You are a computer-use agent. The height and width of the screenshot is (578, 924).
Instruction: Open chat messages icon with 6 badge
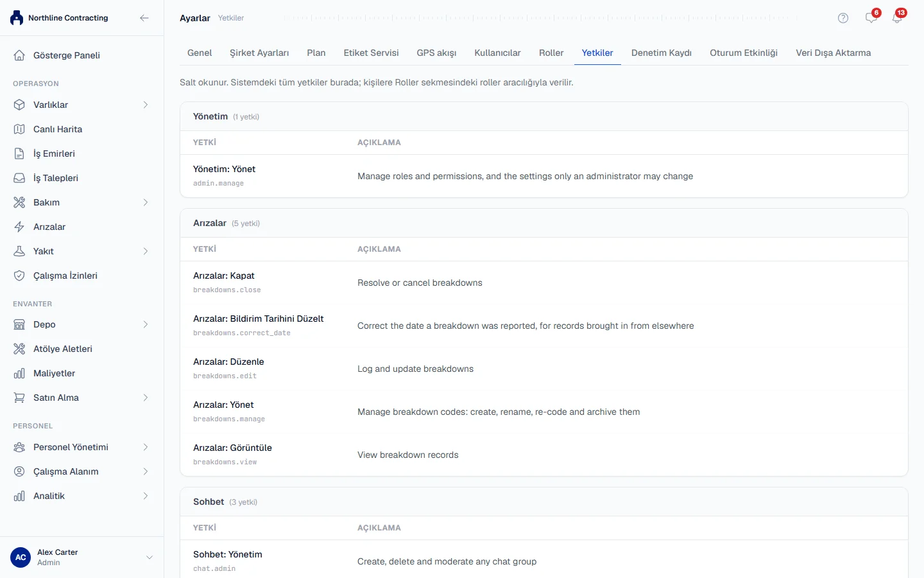[871, 17]
